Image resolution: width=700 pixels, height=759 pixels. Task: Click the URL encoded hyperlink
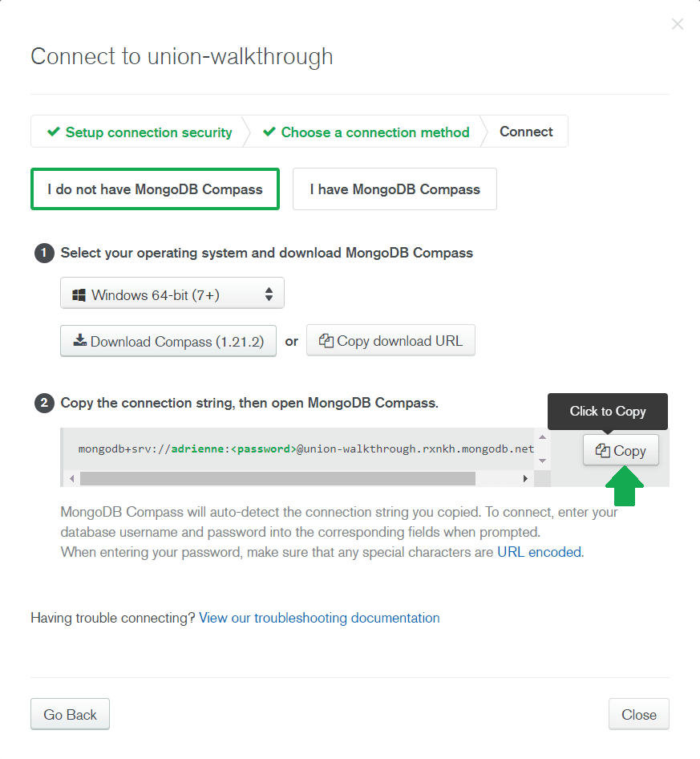539,551
